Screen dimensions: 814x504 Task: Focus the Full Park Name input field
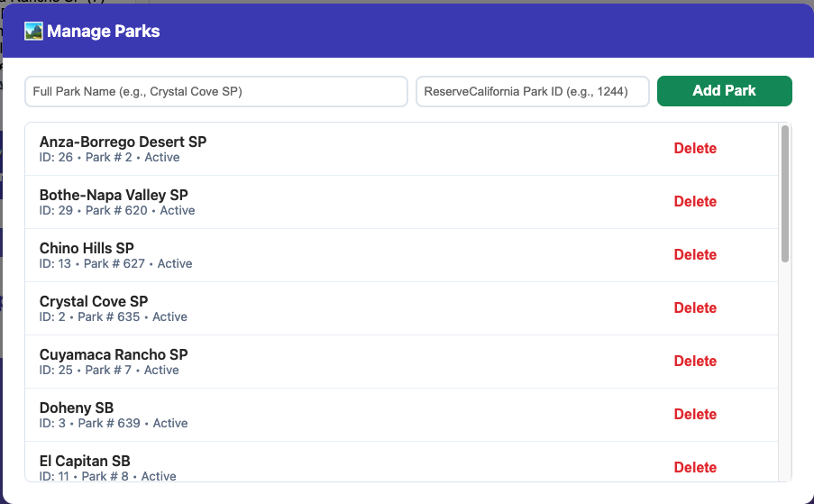(216, 91)
